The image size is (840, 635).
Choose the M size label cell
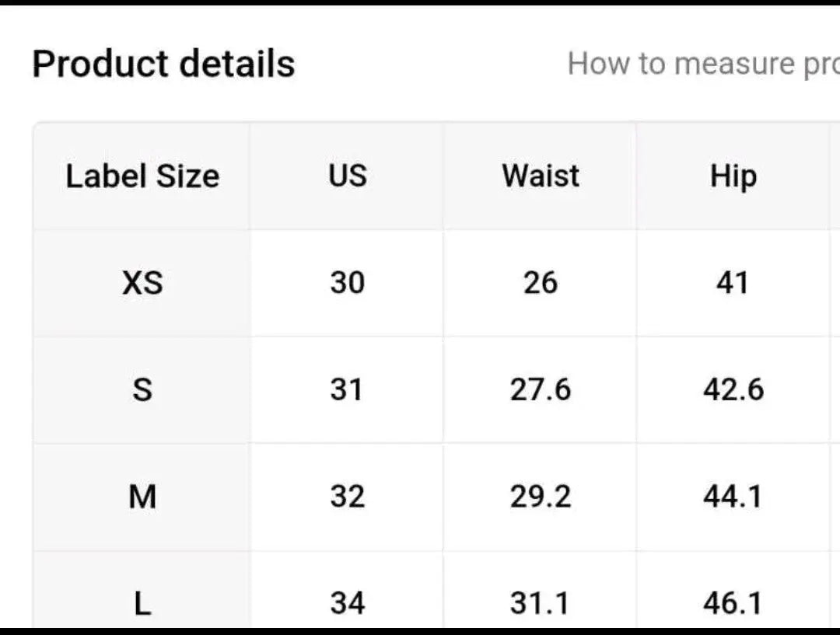[142, 497]
